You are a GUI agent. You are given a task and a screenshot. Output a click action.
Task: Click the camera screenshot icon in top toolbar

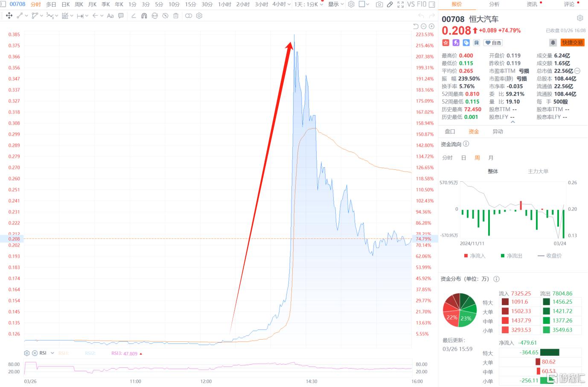379,4
